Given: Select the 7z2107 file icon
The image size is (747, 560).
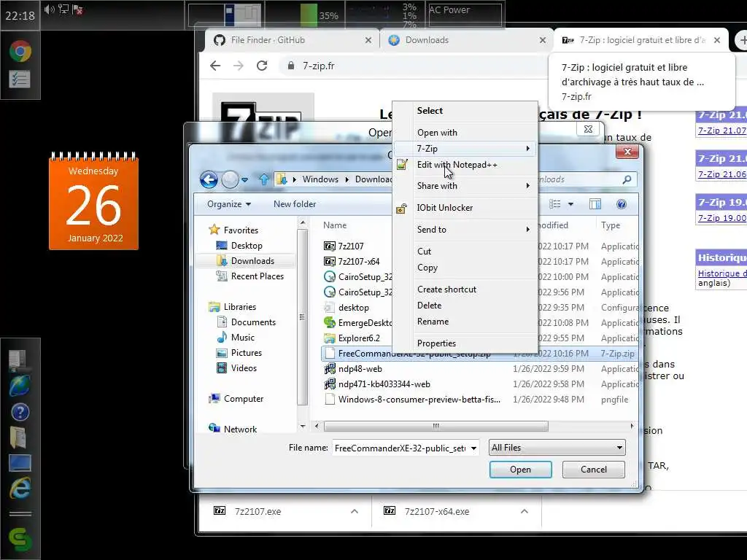Looking at the screenshot, I should (329, 246).
